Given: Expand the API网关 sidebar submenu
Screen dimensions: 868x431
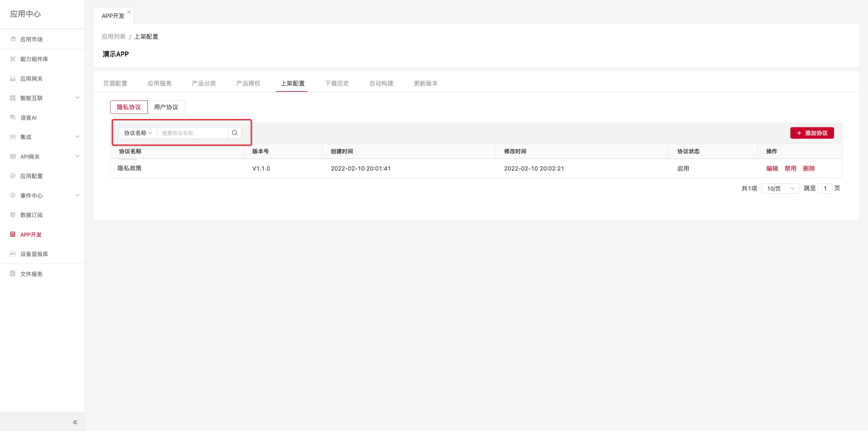Looking at the screenshot, I should pos(77,156).
